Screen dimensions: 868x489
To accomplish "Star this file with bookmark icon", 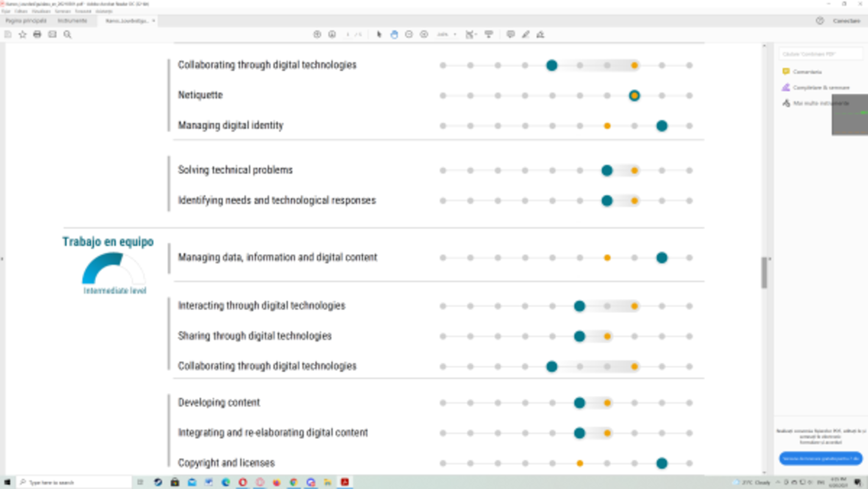I will [22, 34].
